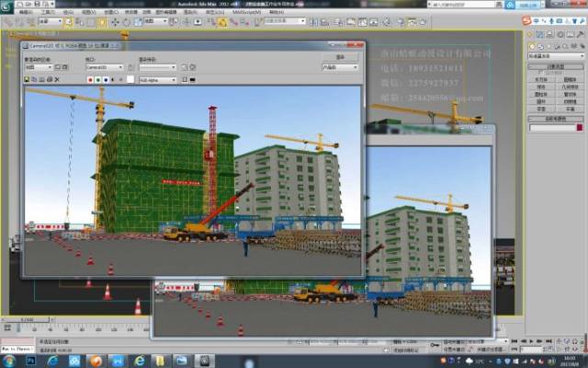Toggle the red channel in render window
Image resolution: width=588 pixels, height=368 pixels.
[89, 80]
